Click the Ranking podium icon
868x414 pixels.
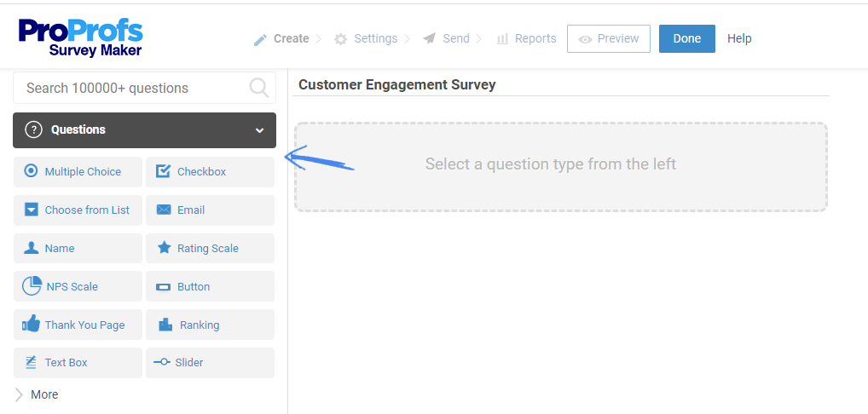pos(165,325)
